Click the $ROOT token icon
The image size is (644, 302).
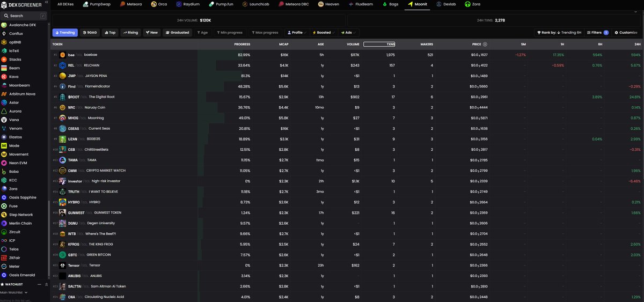[63, 97]
